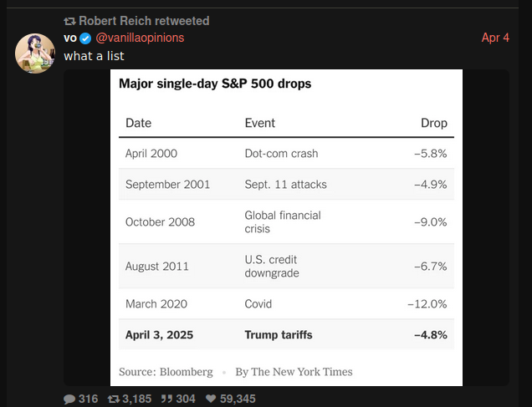Viewport: 532px width, 407px height.
Task: Click the Robert Reich retweeted label
Action: tap(144, 21)
